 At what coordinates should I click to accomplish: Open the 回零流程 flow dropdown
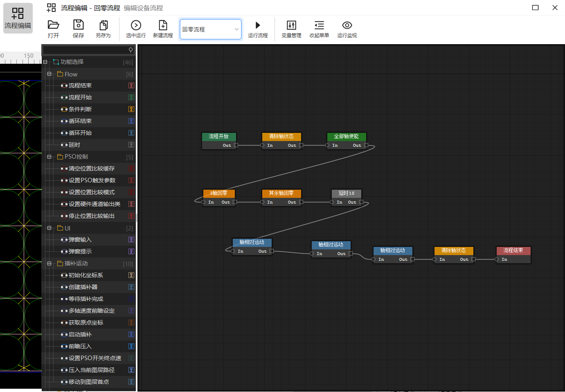coord(211,29)
